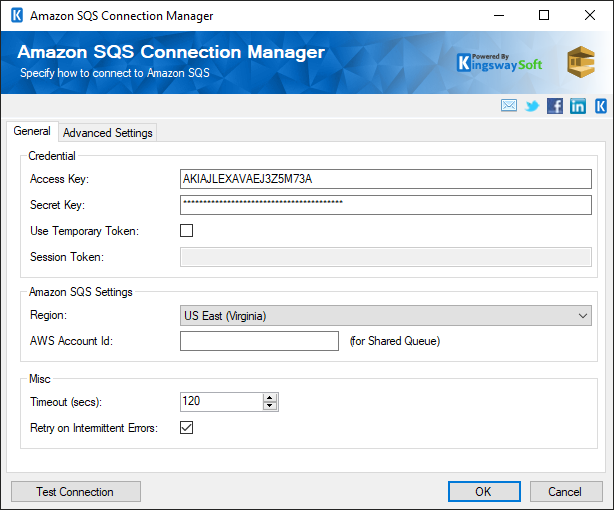Click the "Access Key:" label
Image resolution: width=614 pixels, height=510 pixels.
60,179
